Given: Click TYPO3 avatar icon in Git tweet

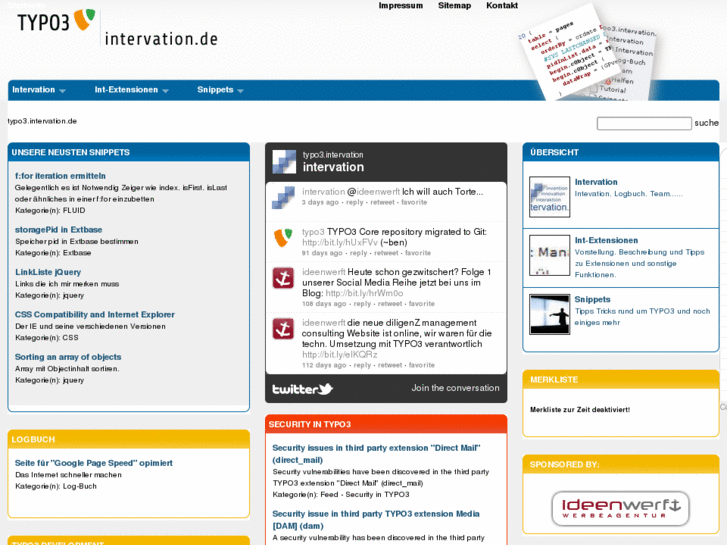Looking at the screenshot, I should 283,237.
